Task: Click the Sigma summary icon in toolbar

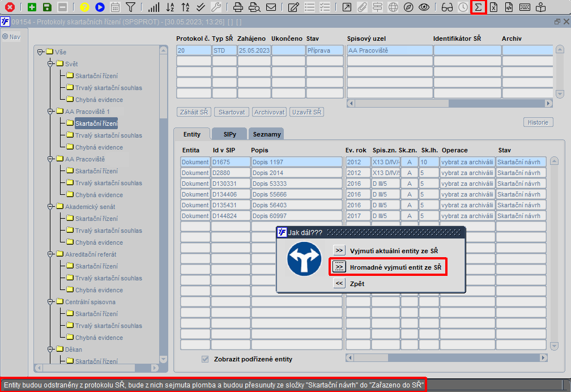Action: click(x=478, y=7)
